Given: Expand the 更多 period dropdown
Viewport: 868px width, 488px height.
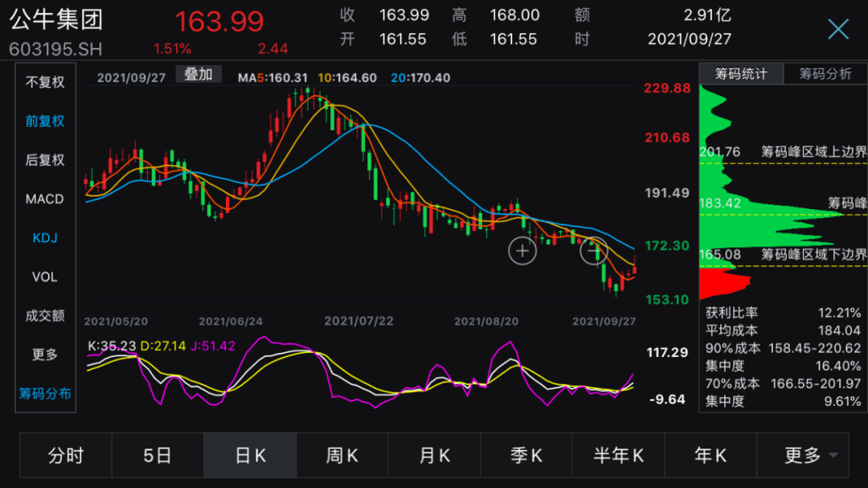Looking at the screenshot, I should click(803, 455).
